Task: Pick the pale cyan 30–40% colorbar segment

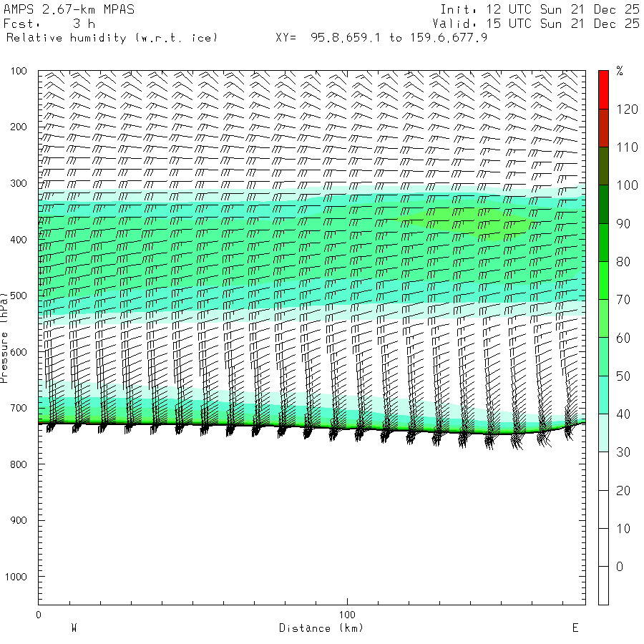Action: (603, 433)
